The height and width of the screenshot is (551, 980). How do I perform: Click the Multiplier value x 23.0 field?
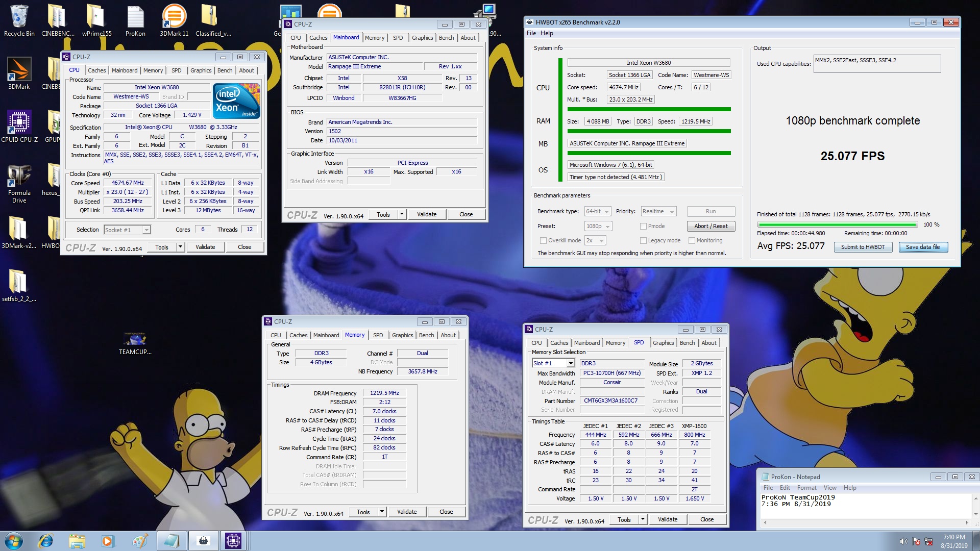(x=128, y=192)
